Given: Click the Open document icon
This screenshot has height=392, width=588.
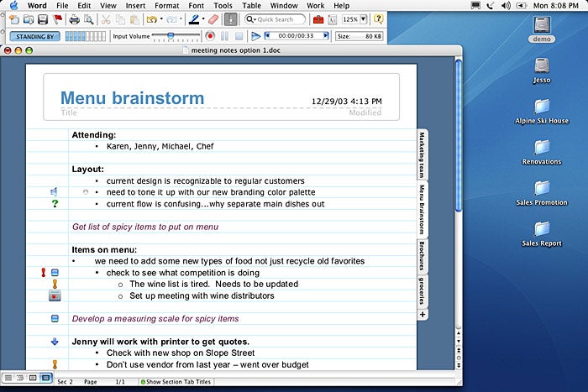Looking at the screenshot, I should (29, 19).
